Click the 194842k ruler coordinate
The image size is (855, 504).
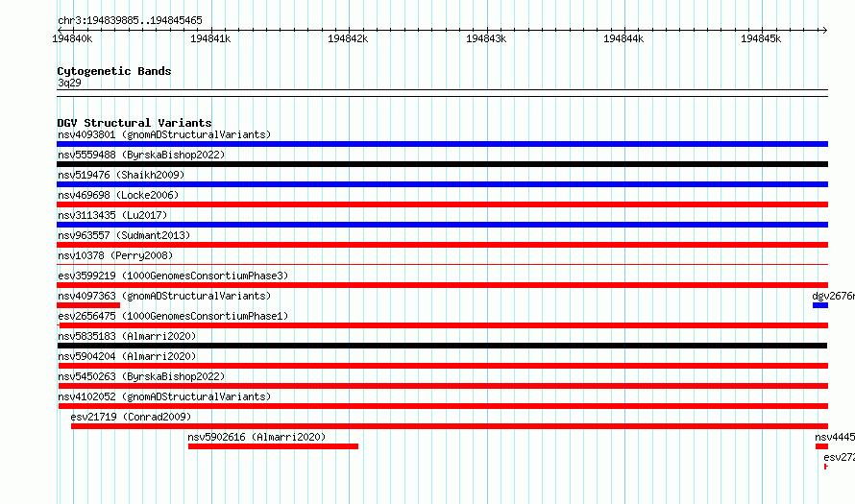click(348, 38)
